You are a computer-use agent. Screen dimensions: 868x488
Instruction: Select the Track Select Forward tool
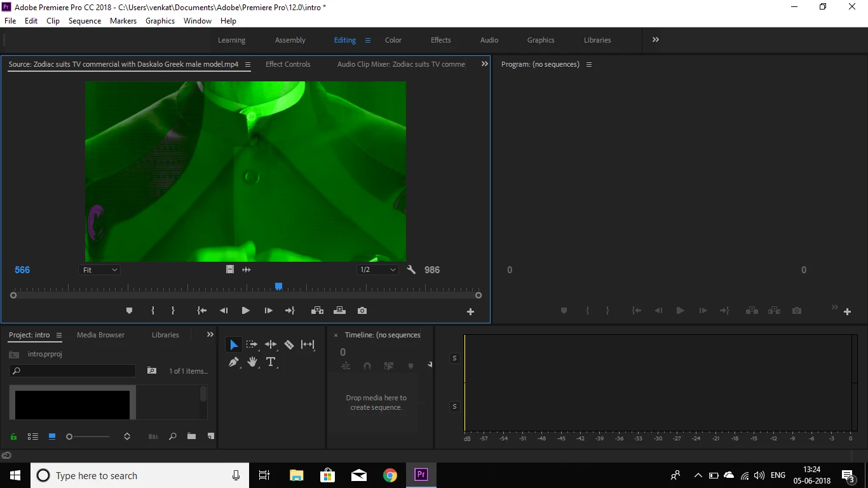tap(252, 344)
